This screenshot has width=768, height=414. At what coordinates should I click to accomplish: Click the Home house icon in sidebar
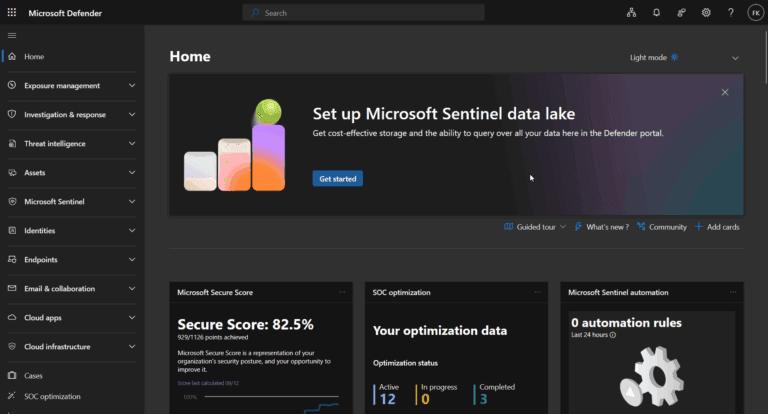click(x=12, y=56)
